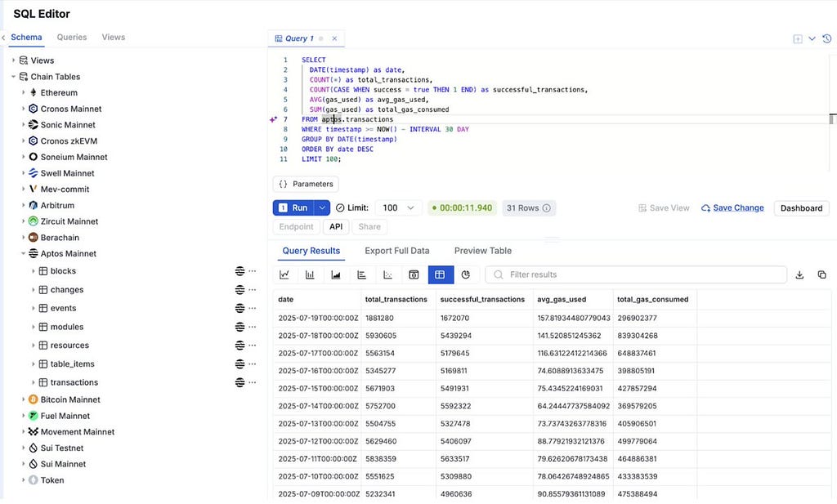Download the query results
The image size is (837, 504).
pyautogui.click(x=799, y=274)
